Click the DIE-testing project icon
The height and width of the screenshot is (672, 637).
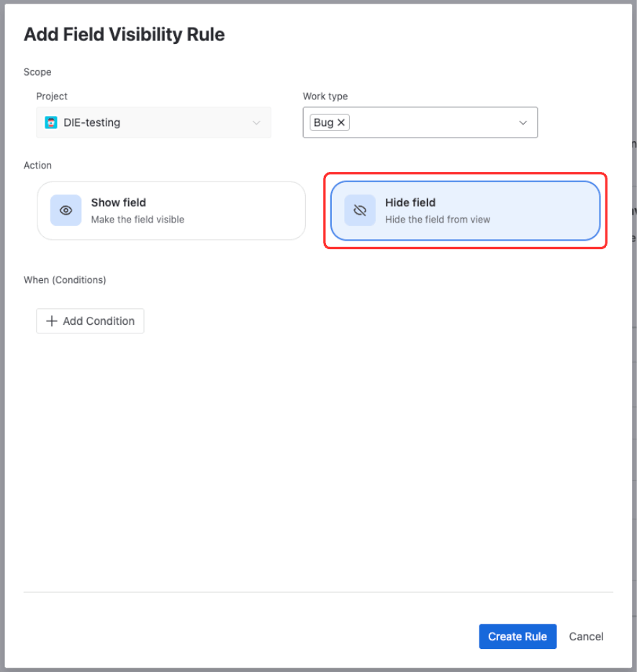tap(50, 122)
